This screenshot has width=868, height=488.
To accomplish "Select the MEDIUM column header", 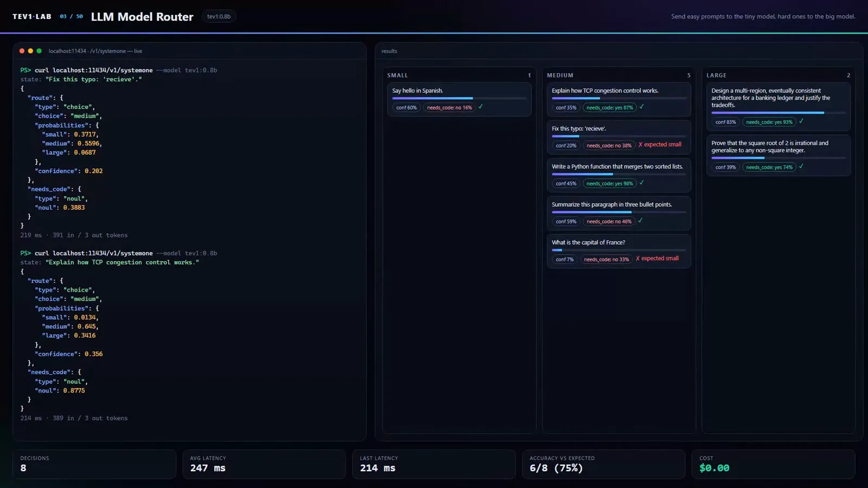I will [560, 75].
